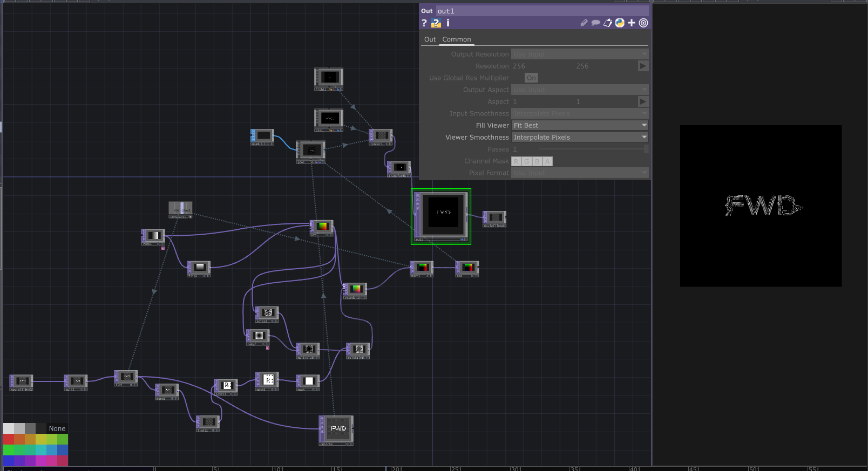Toggle the R channel mask
The image size is (868, 471).
(517, 161)
